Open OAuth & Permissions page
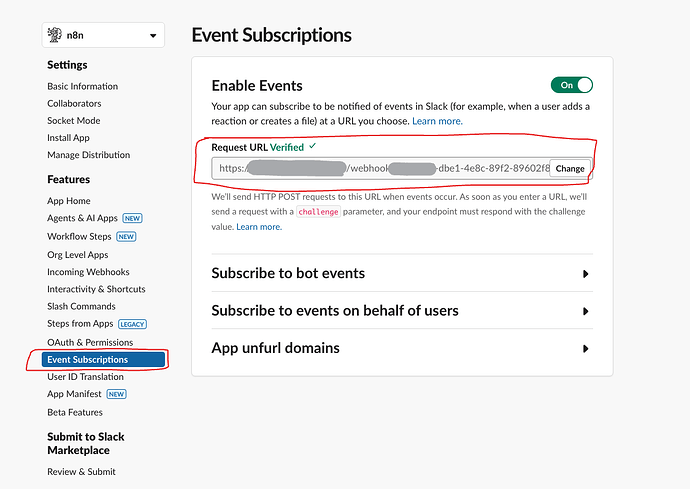This screenshot has width=690, height=489. [90, 342]
